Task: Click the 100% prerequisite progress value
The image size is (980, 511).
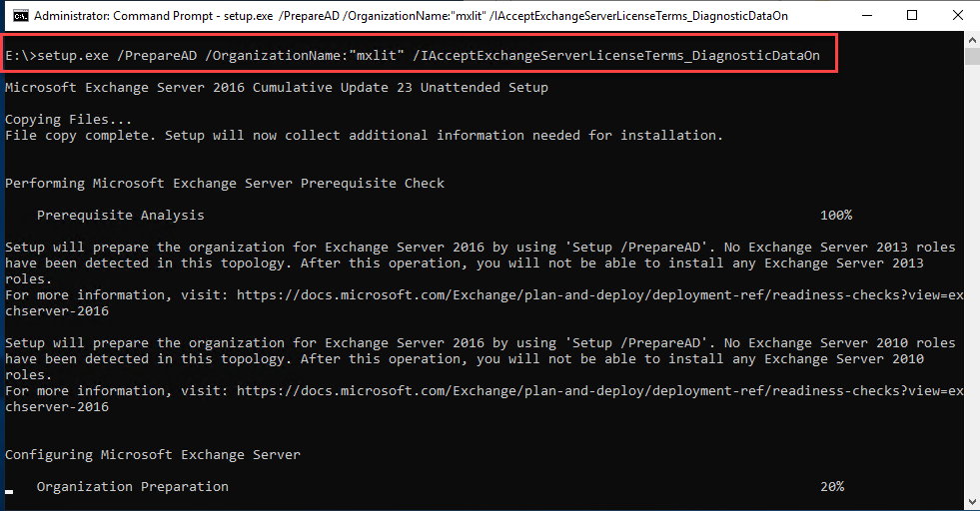Action: (x=835, y=215)
